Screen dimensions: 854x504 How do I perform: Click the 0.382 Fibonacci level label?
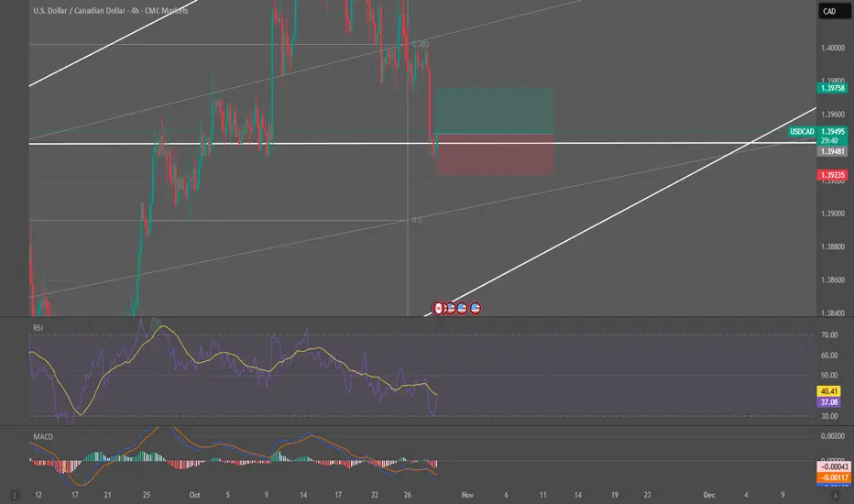click(x=421, y=44)
